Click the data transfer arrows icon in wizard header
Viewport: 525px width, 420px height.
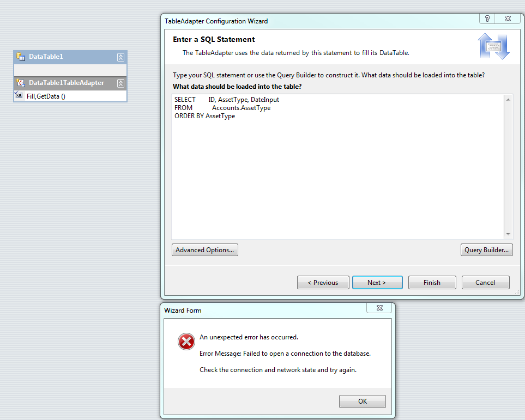coord(493,46)
